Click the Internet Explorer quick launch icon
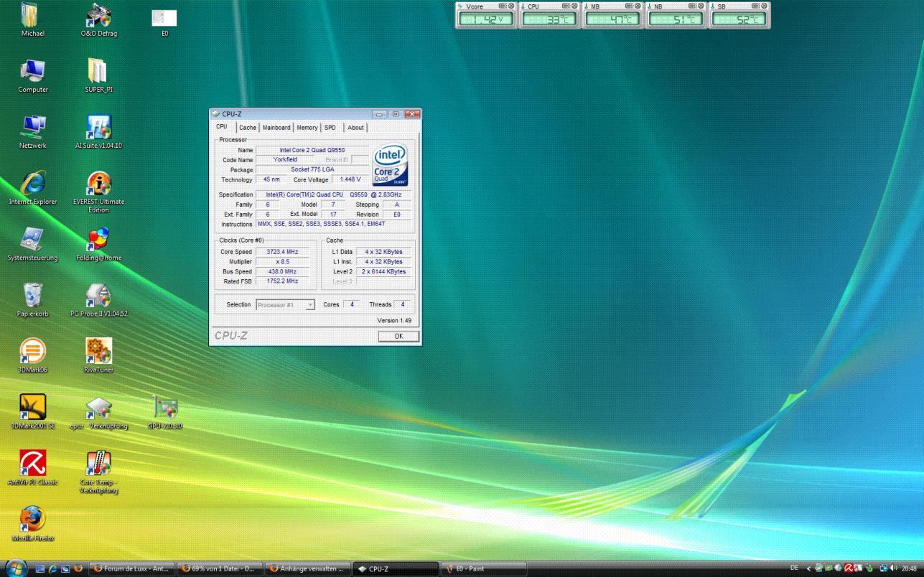The height and width of the screenshot is (577, 924). tap(53, 568)
